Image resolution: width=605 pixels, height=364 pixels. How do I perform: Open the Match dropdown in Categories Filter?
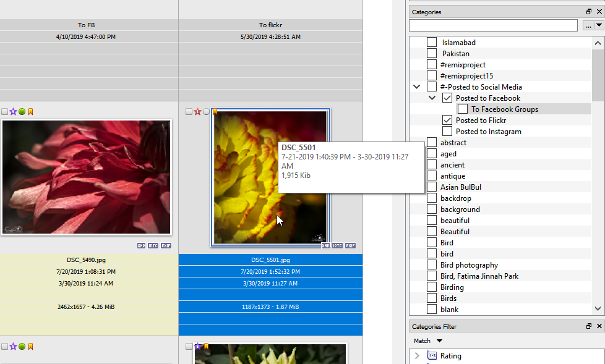tap(439, 341)
